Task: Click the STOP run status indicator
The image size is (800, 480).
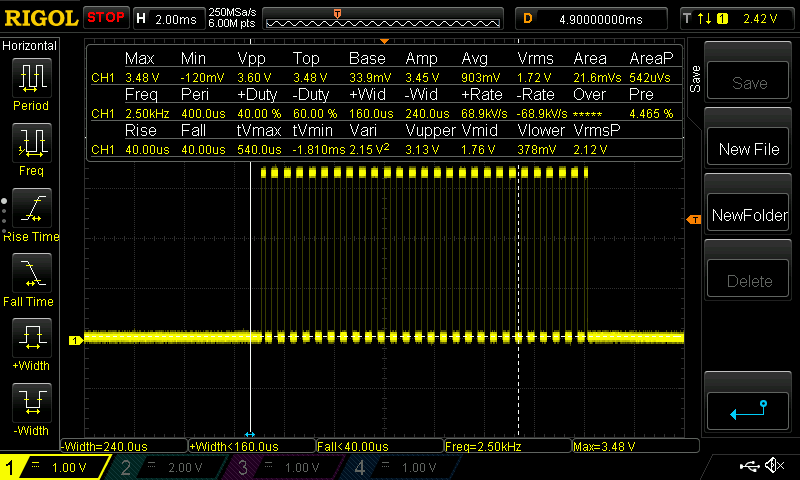Action: pos(106,18)
